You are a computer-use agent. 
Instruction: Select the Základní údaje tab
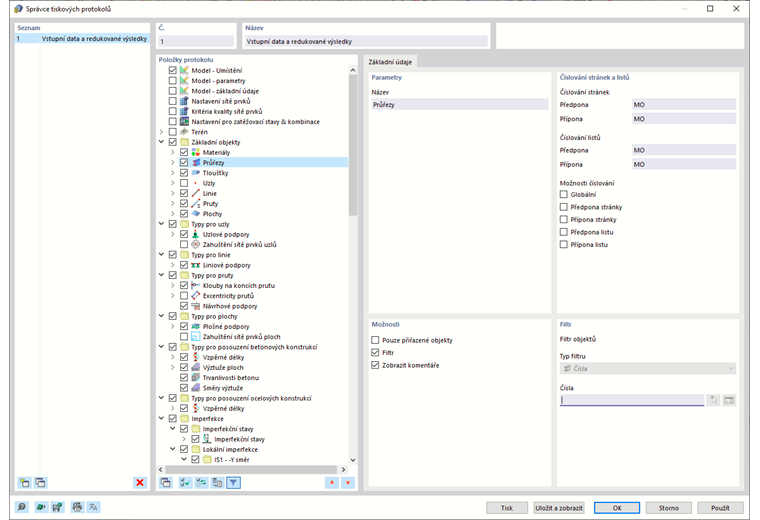[x=390, y=62]
